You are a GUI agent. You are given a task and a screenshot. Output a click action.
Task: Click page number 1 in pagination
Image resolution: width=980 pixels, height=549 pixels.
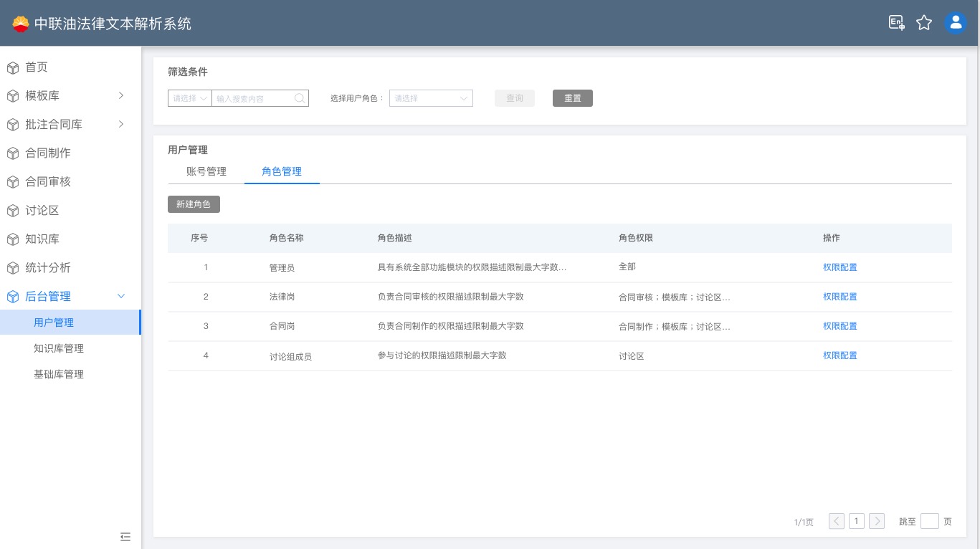856,521
